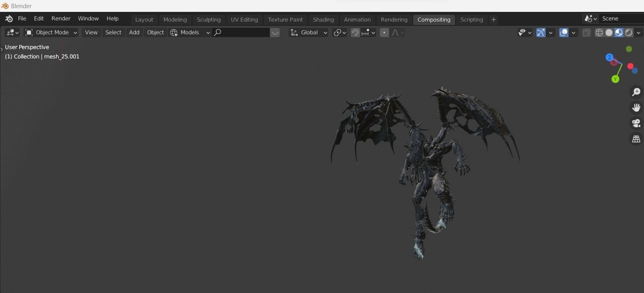Open the overlays options dropdown arrow
Screen dimensions: 644x293
coord(574,33)
